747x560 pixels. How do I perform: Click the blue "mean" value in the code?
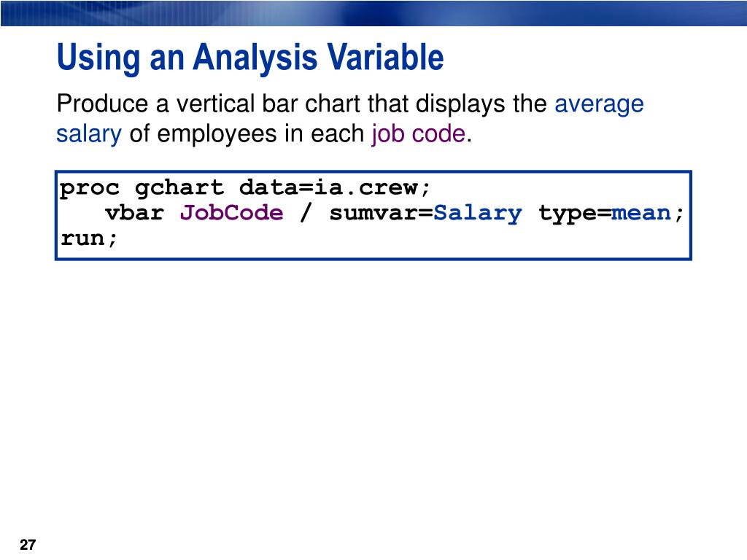[642, 213]
